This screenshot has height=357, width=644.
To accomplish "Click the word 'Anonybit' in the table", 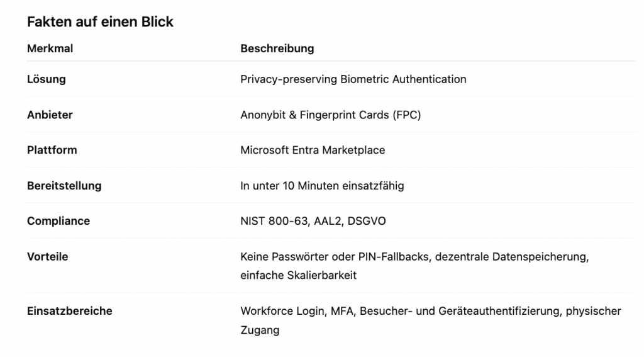I will click(x=261, y=115).
